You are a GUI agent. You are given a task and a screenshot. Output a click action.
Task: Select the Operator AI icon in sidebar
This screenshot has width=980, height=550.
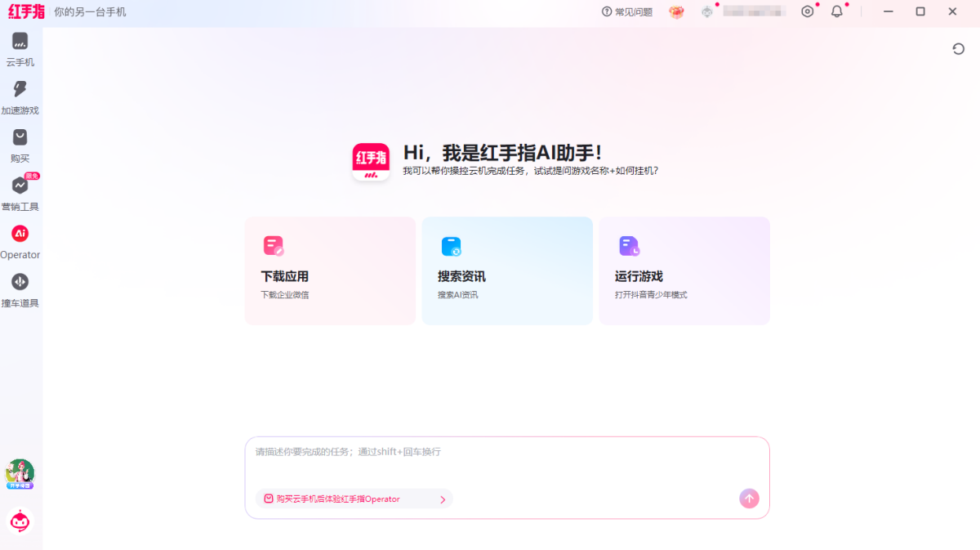(20, 234)
